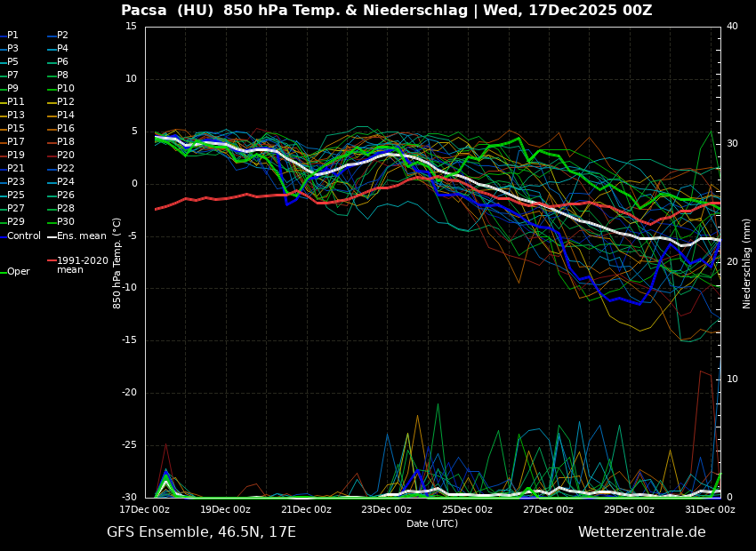The image size is (756, 551).
Task: Select the 23Dec 00z date tick
Action: (387, 510)
